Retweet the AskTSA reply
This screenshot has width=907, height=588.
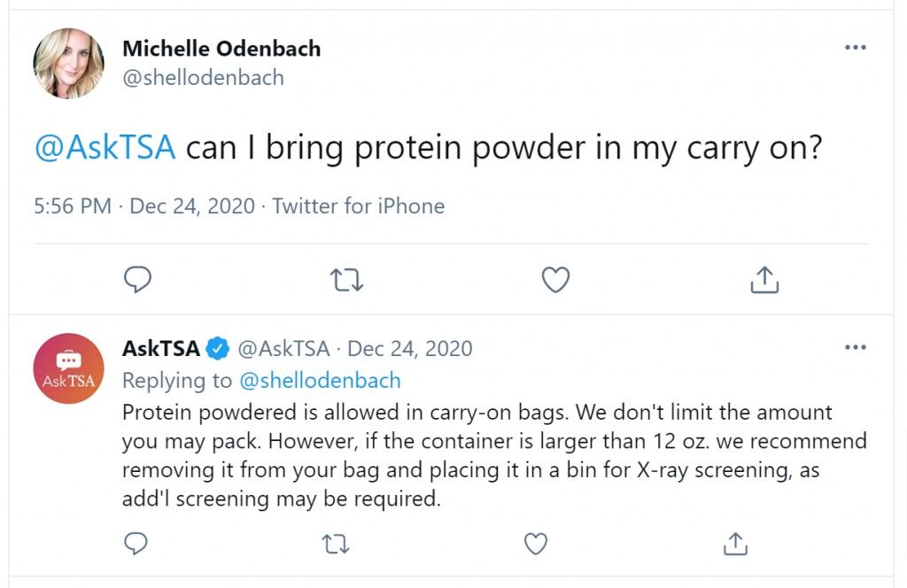[x=336, y=544]
